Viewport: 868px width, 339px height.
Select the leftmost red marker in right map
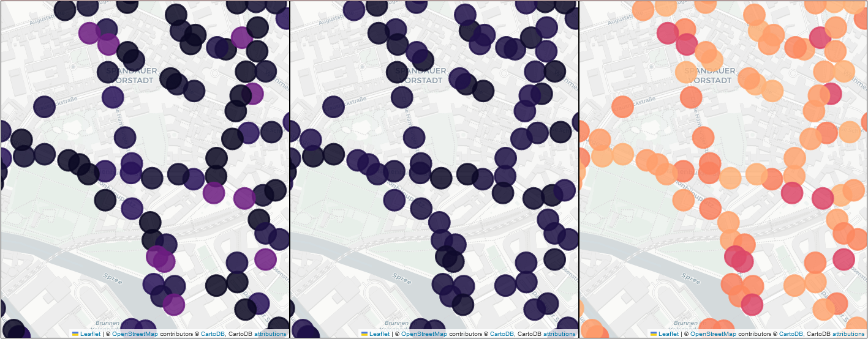click(666, 33)
